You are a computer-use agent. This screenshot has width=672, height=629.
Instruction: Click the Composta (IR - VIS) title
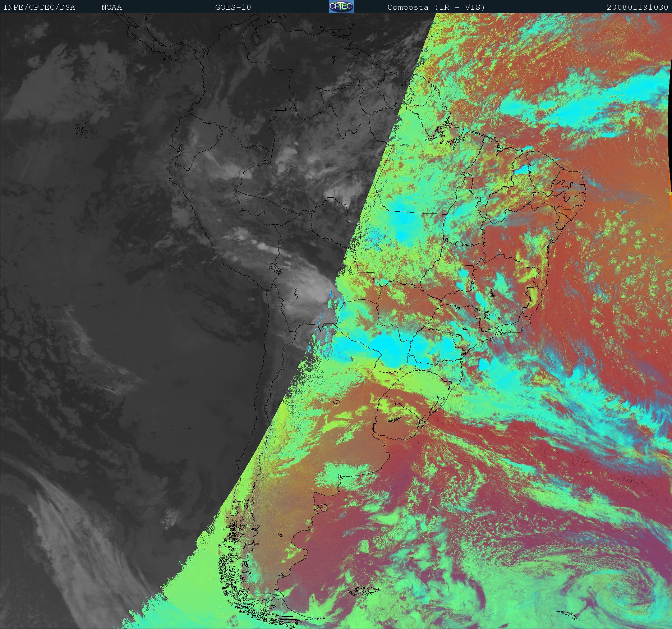point(436,7)
